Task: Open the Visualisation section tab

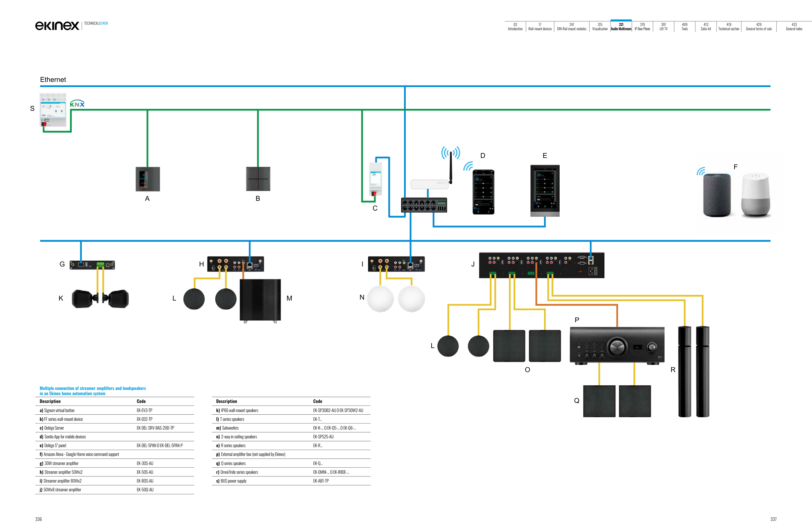Action: (x=600, y=27)
